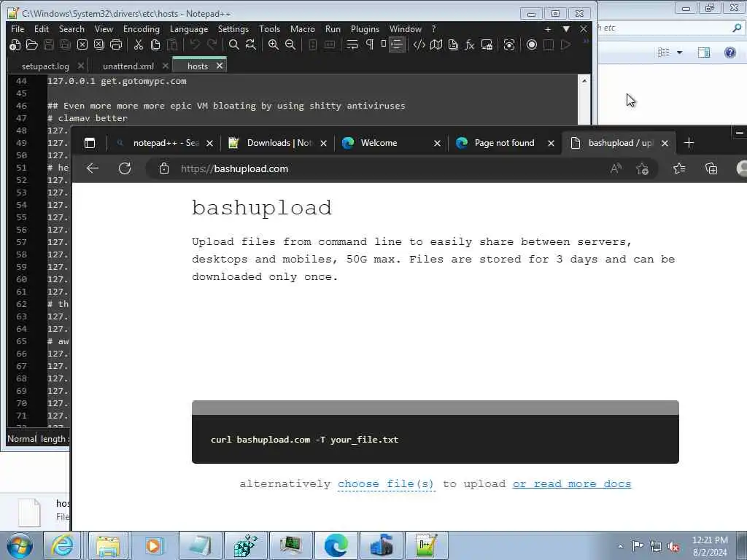Select the Downloads | Notepad++ tab in Edge
Viewport: 747px width, 560px height.
pyautogui.click(x=278, y=143)
